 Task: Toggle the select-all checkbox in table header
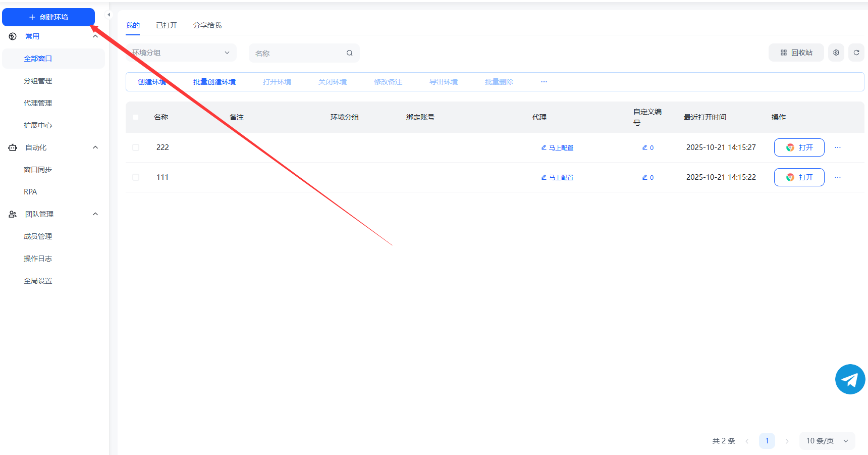[136, 117]
